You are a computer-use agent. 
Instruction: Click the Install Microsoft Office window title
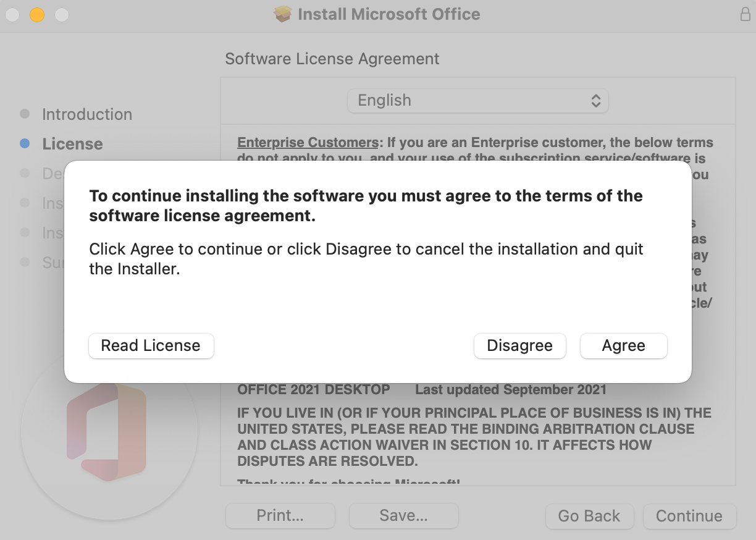point(388,14)
